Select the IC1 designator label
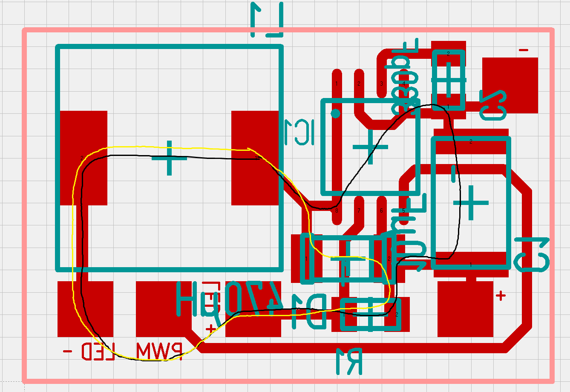 pos(299,133)
